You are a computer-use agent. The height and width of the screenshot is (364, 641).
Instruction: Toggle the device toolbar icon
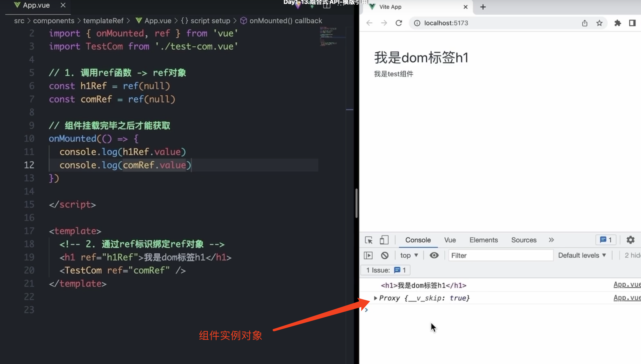(384, 240)
